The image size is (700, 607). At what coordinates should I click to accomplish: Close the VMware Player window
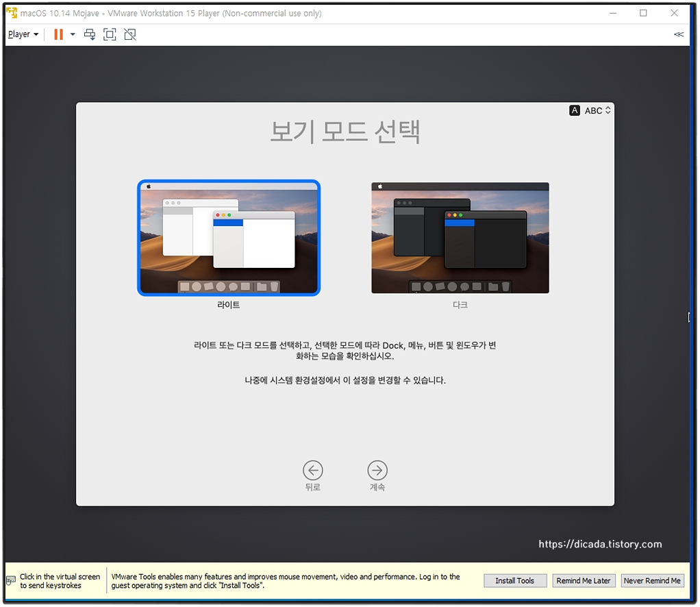[674, 13]
